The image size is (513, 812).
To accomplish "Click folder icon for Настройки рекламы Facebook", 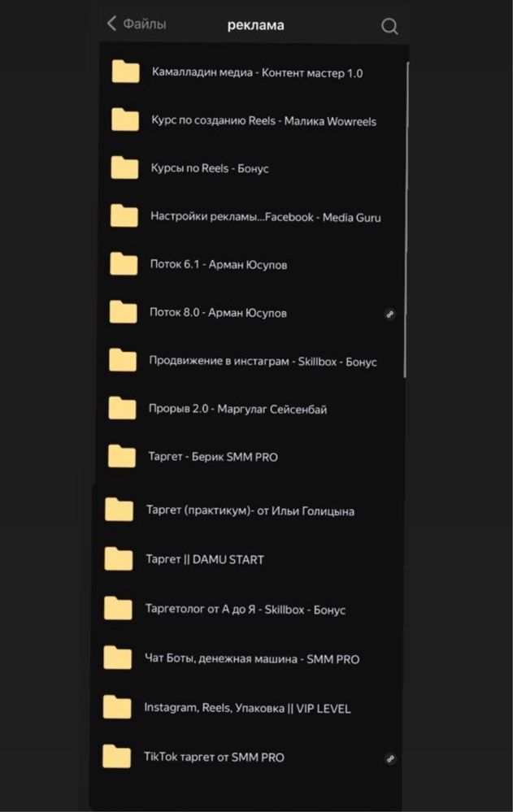I will point(124,215).
